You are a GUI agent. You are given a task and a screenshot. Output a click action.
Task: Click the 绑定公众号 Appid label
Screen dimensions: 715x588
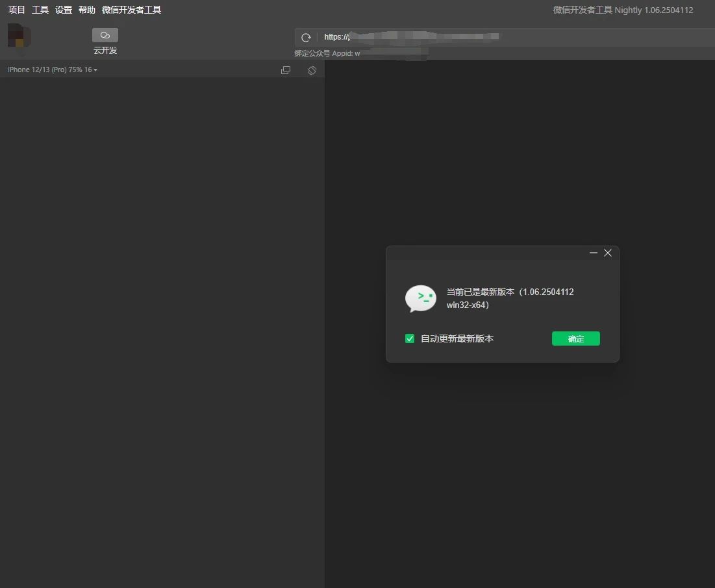pyautogui.click(x=327, y=53)
